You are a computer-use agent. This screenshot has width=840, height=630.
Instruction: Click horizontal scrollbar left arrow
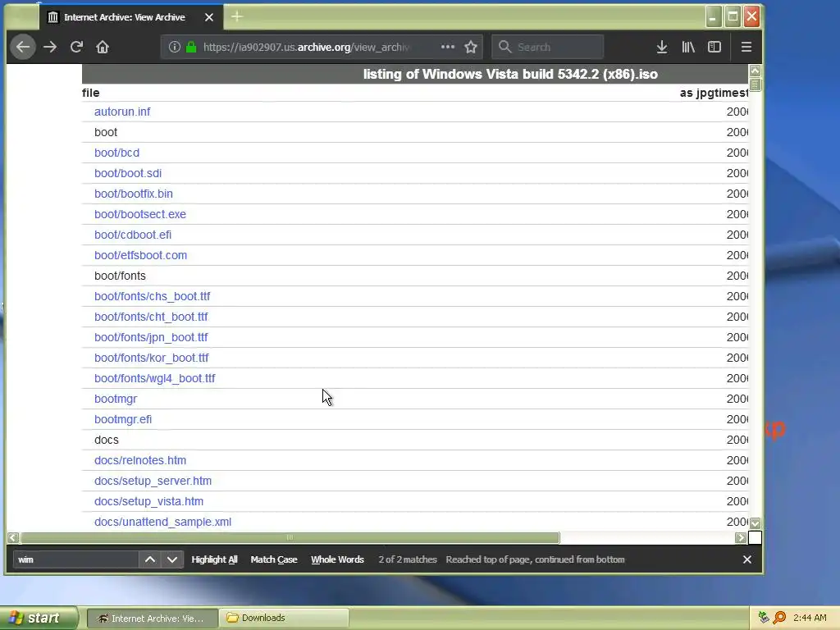(13, 537)
